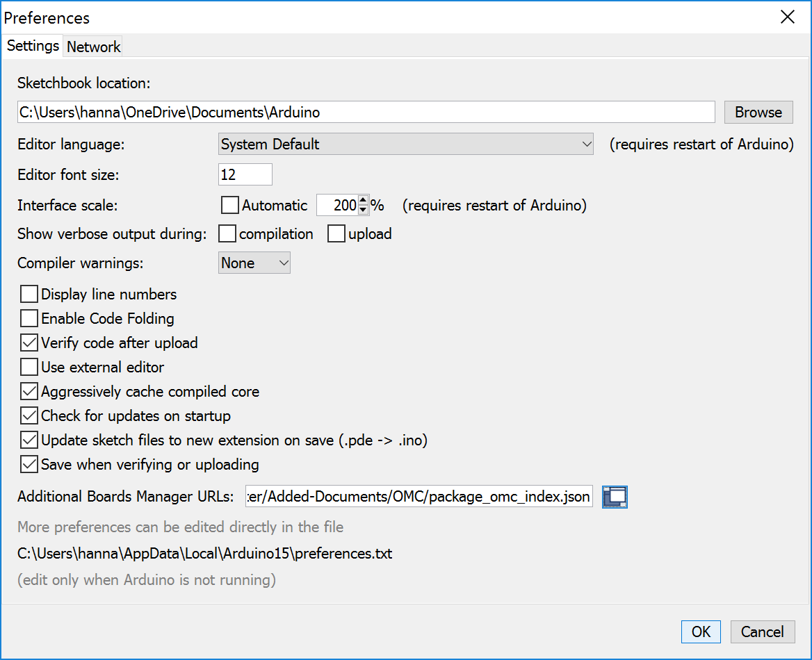The height and width of the screenshot is (660, 812).
Task: Disable Check for updates on startup
Action: click(29, 415)
